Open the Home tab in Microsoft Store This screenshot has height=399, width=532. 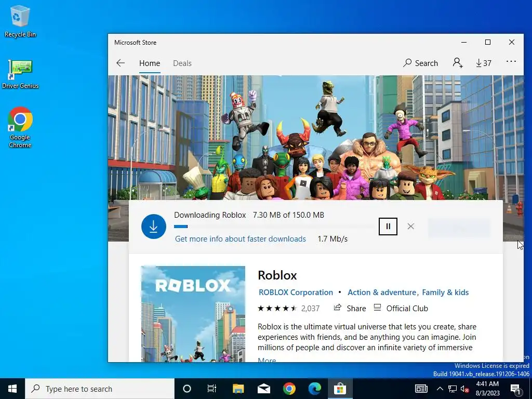(x=150, y=63)
